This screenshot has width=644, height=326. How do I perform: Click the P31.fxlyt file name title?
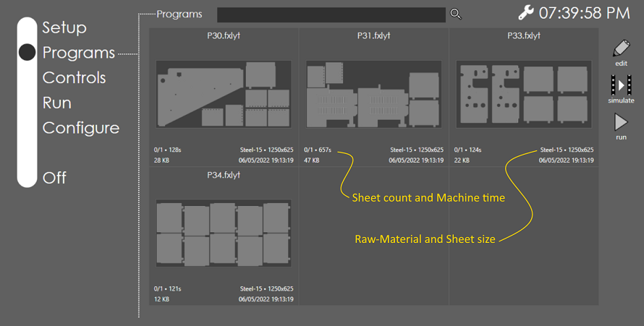click(373, 35)
